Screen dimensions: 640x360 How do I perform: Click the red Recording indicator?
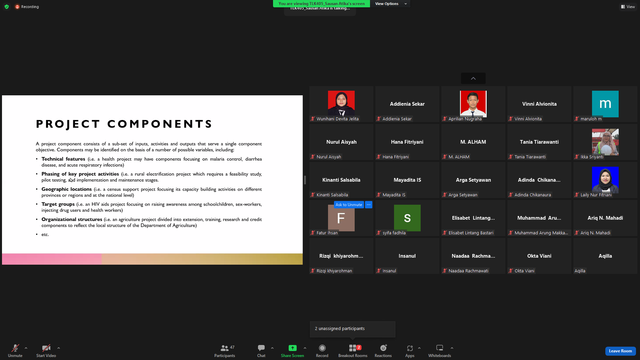tap(27, 7)
